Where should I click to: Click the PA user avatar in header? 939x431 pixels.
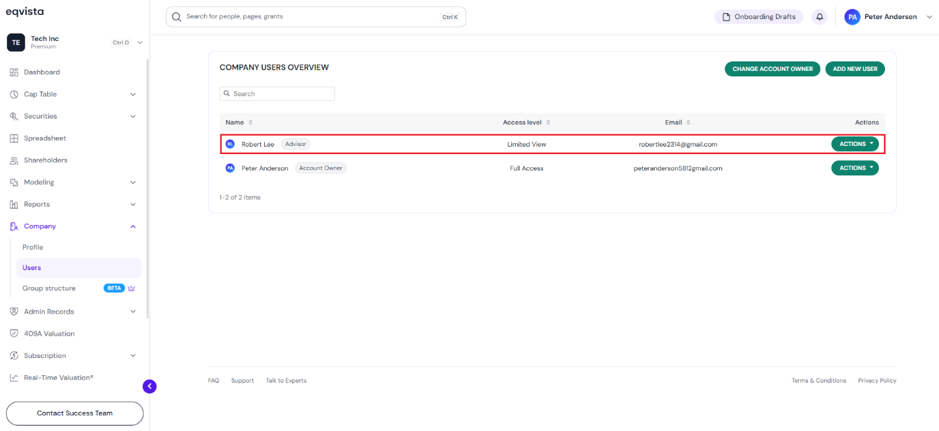coord(852,17)
